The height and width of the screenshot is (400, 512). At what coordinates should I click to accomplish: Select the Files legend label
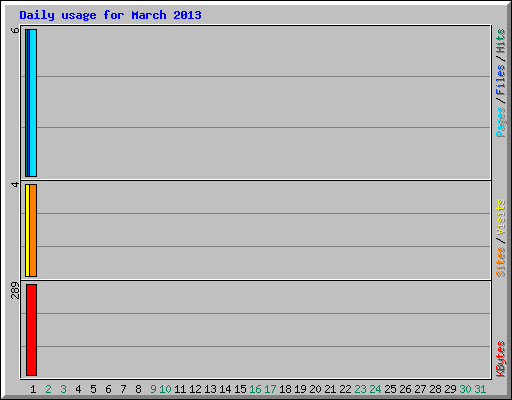pos(500,80)
